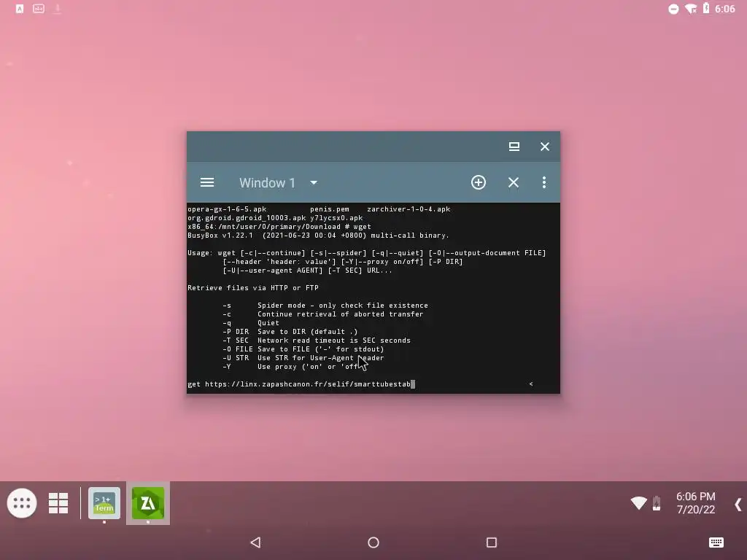
Task: Maximize the terminal floating window
Action: (x=514, y=147)
